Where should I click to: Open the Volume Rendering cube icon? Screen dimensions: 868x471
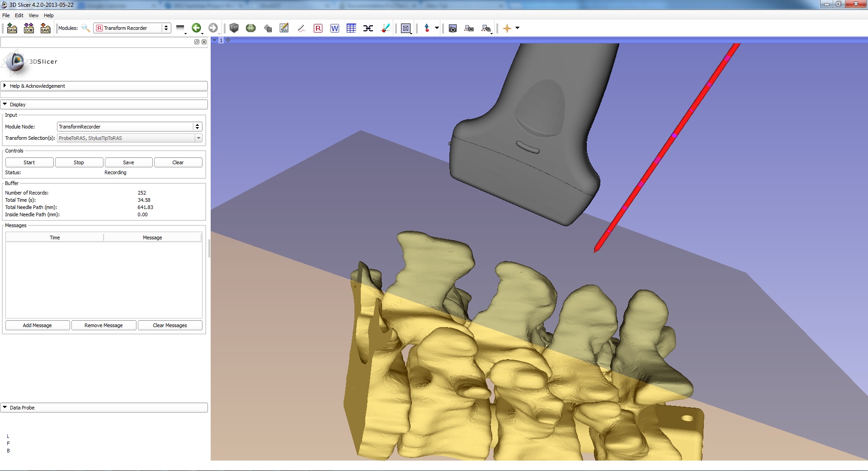[x=234, y=28]
